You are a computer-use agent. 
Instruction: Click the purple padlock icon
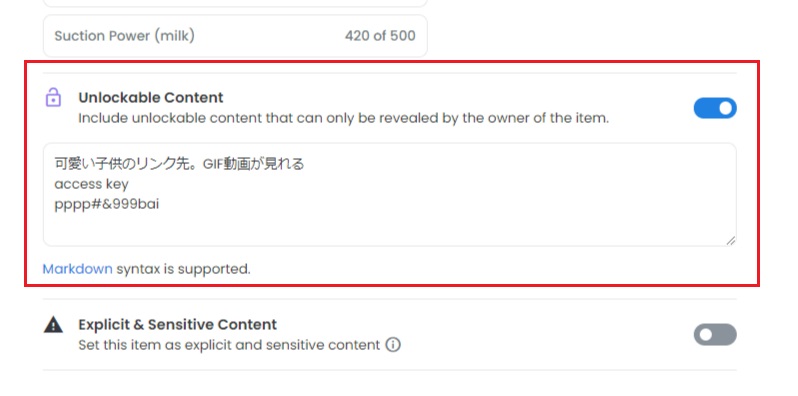click(x=53, y=97)
